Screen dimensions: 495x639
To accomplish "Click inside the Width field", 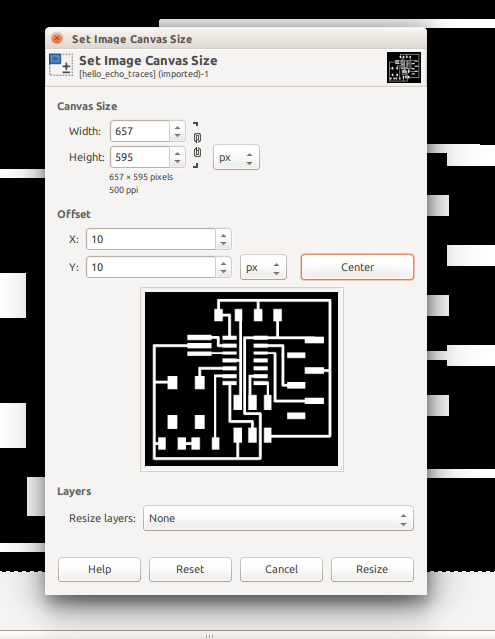I will (140, 131).
